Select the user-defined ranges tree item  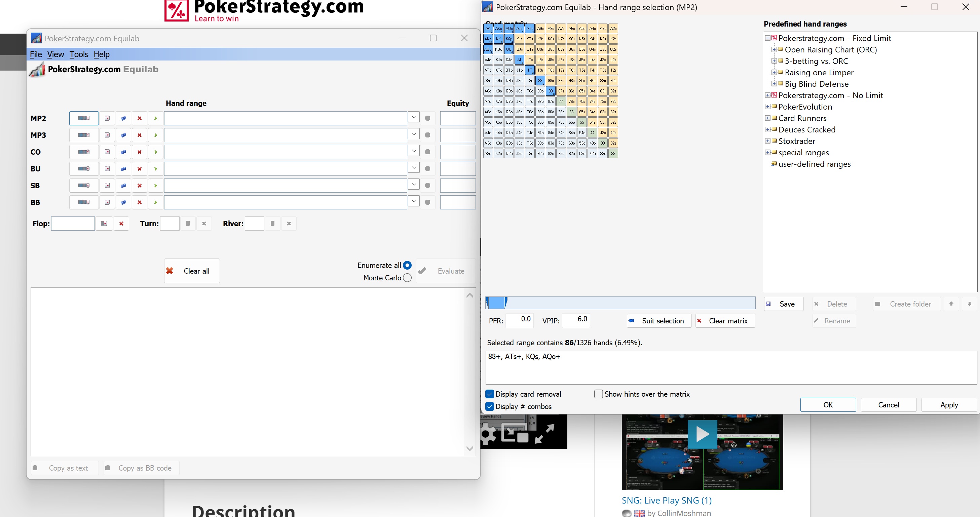tap(815, 164)
